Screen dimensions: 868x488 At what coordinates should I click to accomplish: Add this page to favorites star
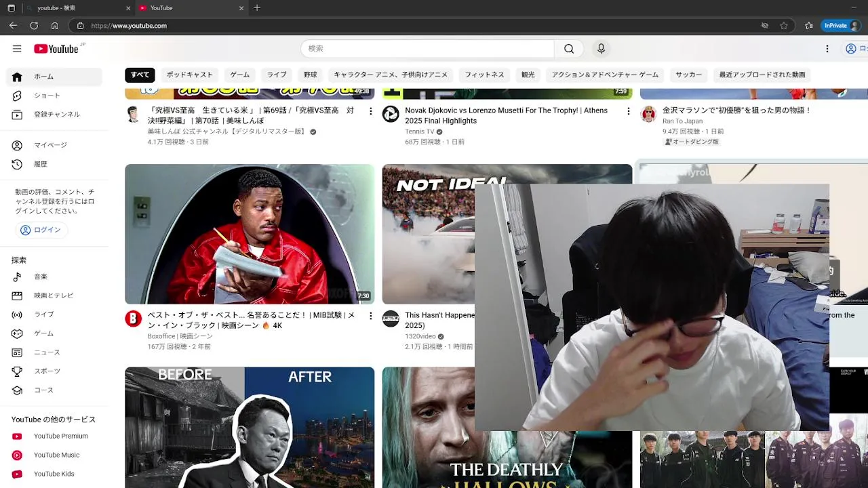point(784,26)
